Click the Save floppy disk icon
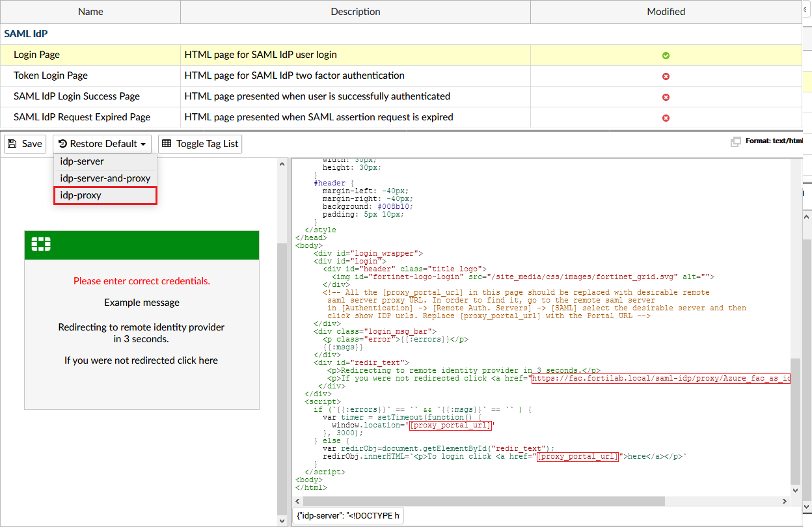This screenshot has width=812, height=527. click(13, 144)
